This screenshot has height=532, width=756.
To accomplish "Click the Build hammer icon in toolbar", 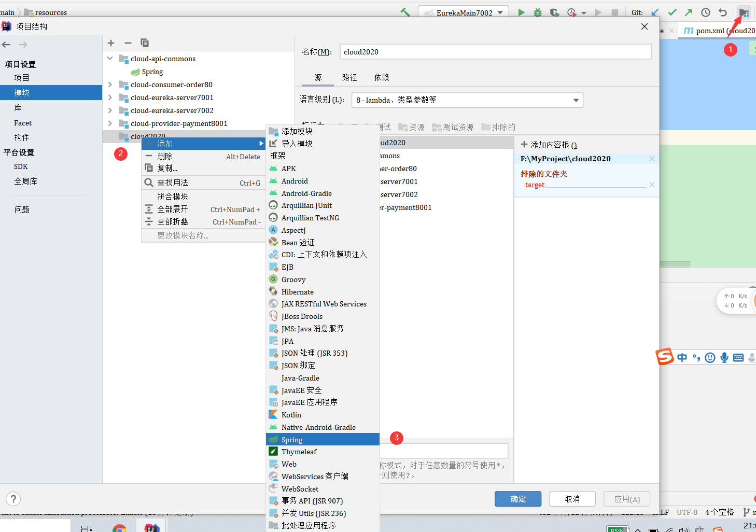I will click(405, 12).
